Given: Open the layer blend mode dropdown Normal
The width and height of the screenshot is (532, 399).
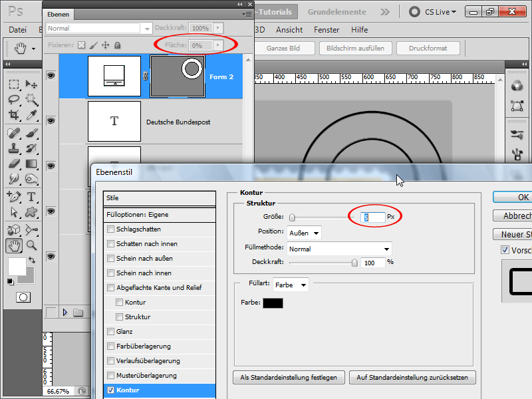Looking at the screenshot, I should point(98,28).
